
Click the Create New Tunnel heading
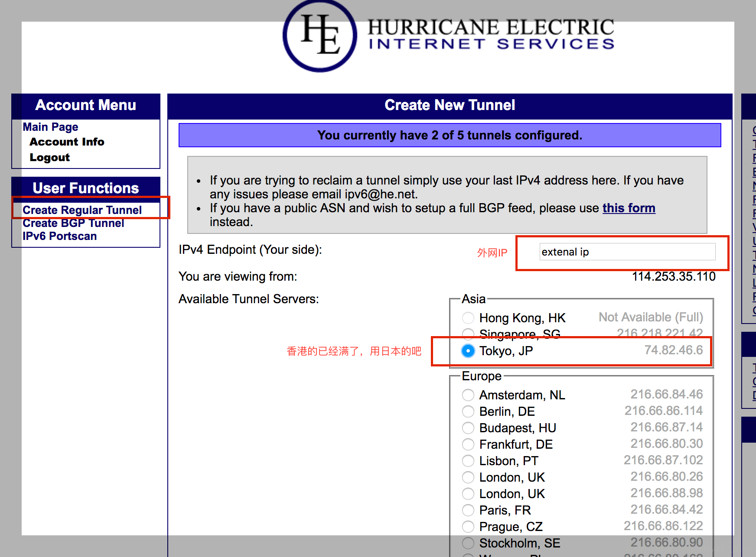(x=450, y=105)
